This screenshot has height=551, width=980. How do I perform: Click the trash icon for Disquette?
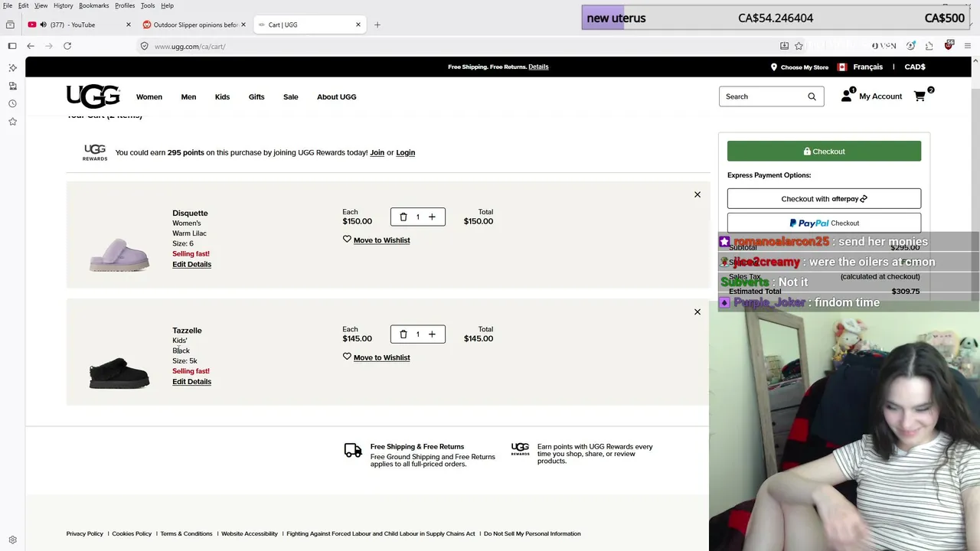[403, 217]
